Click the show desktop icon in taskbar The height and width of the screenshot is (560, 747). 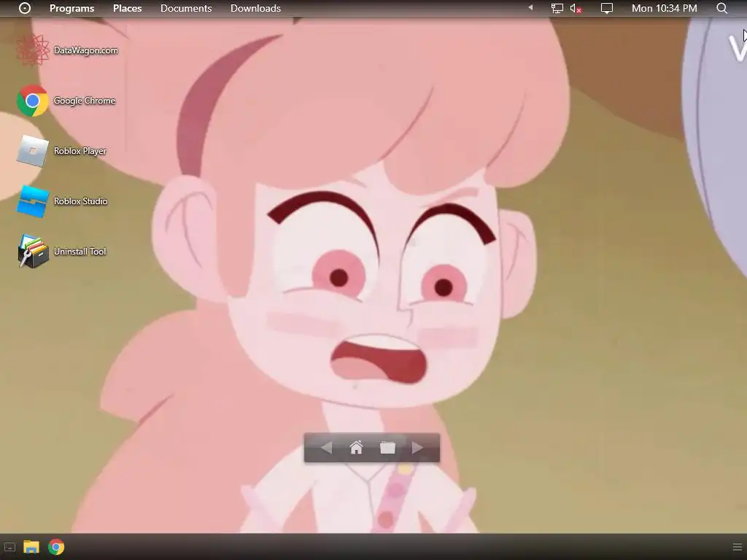point(9,547)
